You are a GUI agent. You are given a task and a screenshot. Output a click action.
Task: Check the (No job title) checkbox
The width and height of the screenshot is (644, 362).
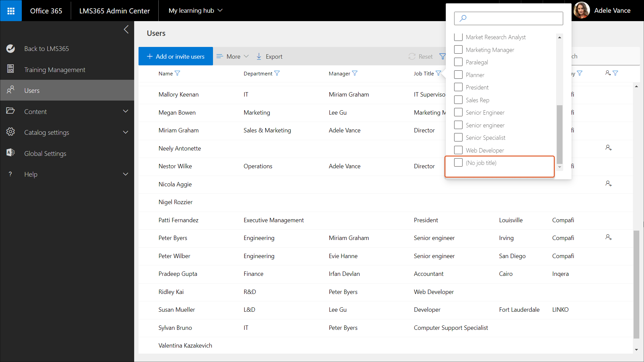point(458,163)
